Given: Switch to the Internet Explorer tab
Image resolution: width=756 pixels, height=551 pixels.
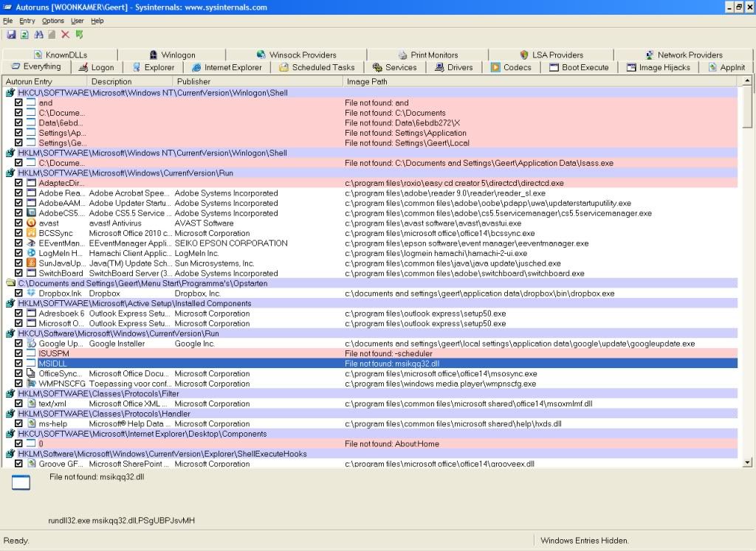Looking at the screenshot, I should coord(227,67).
